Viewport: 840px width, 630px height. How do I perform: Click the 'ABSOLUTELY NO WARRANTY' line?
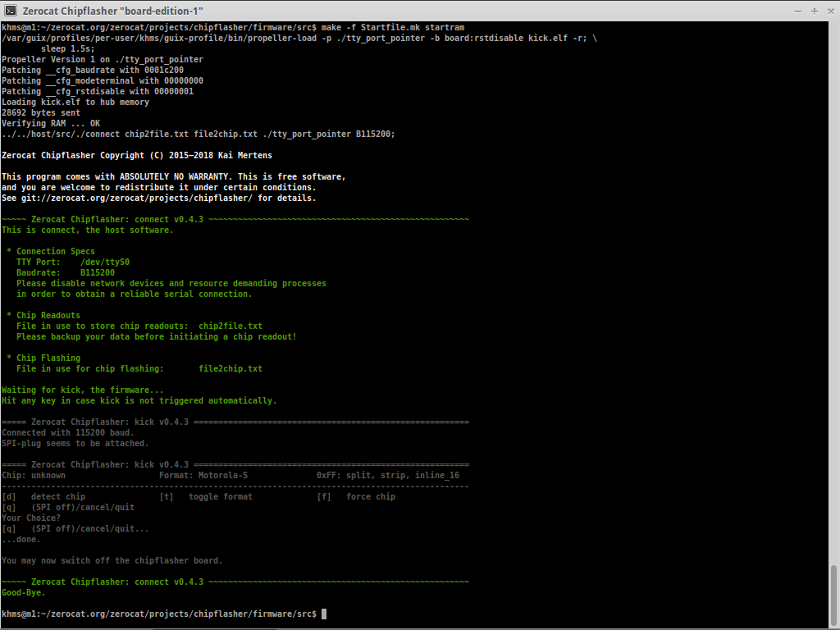pyautogui.click(x=174, y=177)
